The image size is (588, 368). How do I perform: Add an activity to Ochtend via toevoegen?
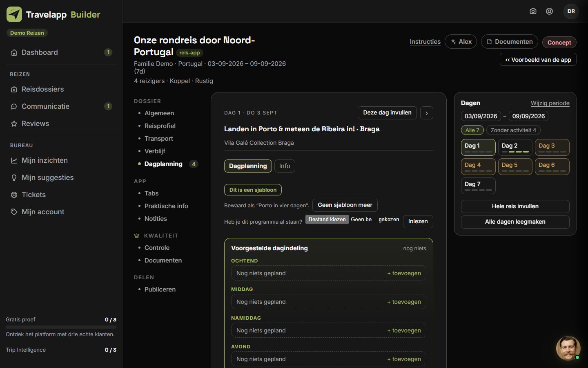(404, 273)
